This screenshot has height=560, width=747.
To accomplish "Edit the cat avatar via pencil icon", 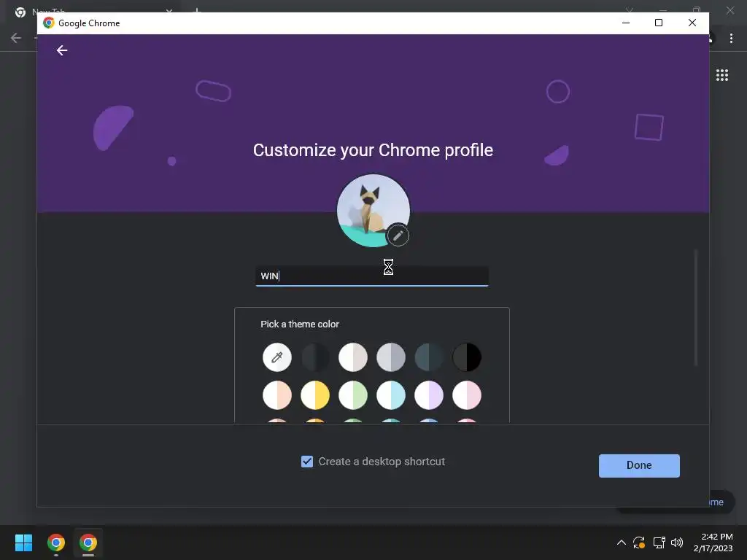I will 398,236.
